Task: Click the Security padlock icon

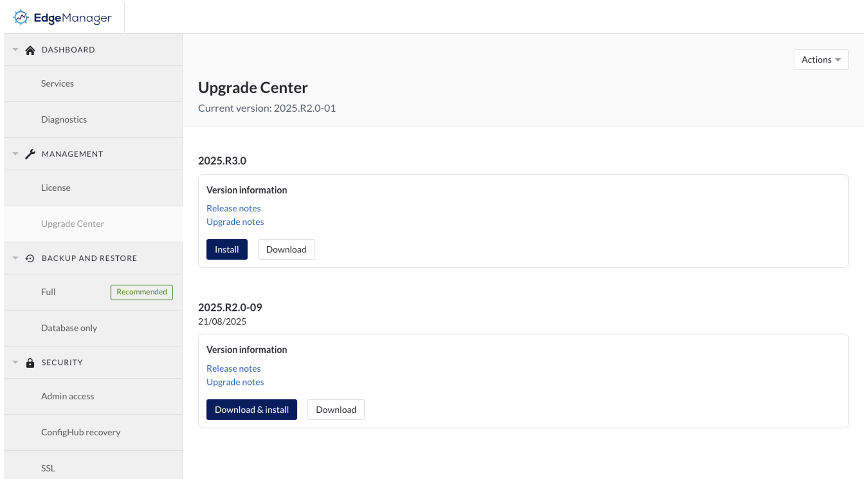Action: coord(31,362)
